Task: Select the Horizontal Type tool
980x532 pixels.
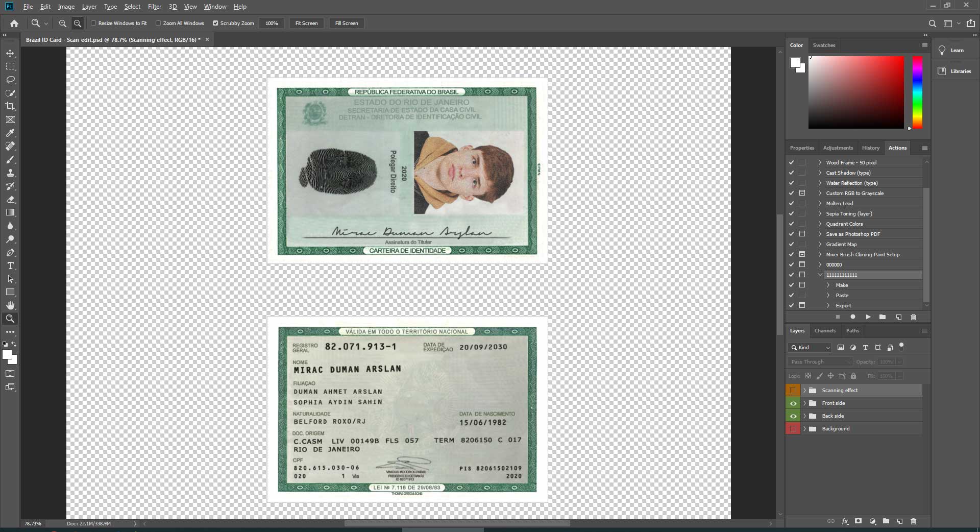Action: 10,265
